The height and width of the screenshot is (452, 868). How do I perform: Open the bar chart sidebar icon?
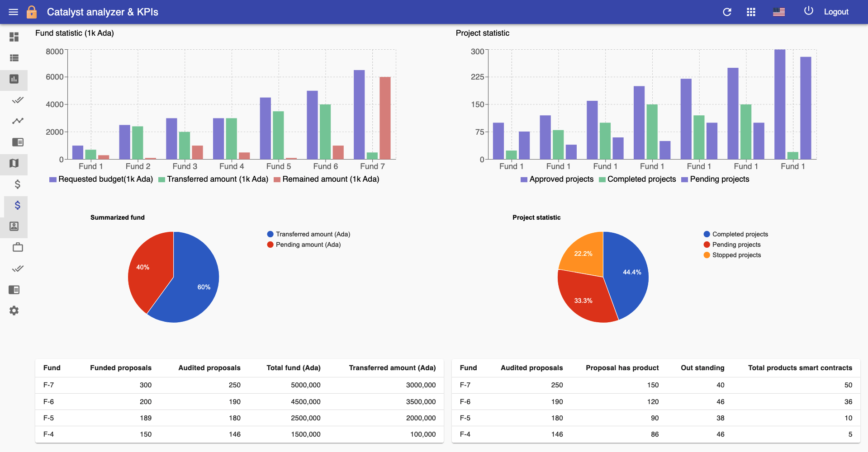click(14, 79)
